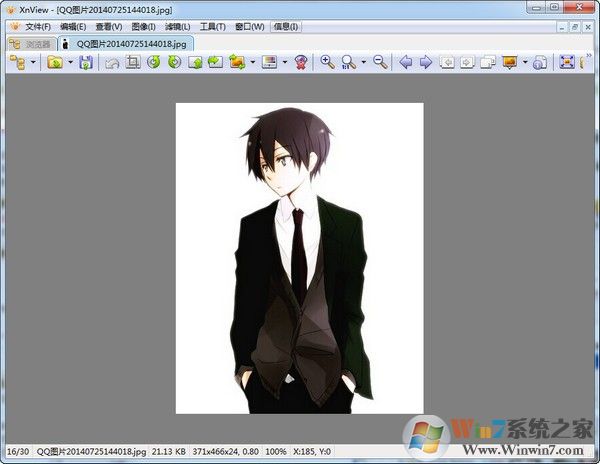
Task: Click the 21.13 KB file size in the status bar
Action: 168,452
